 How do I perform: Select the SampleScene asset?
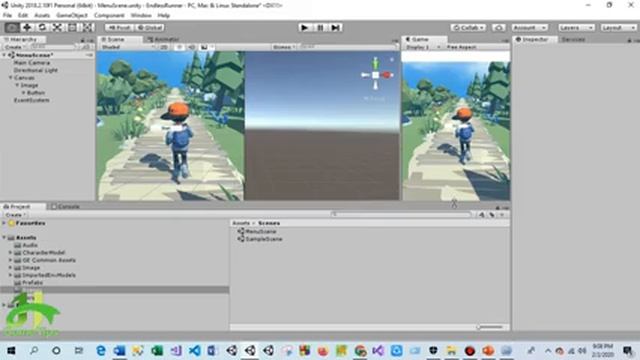[x=264, y=239]
